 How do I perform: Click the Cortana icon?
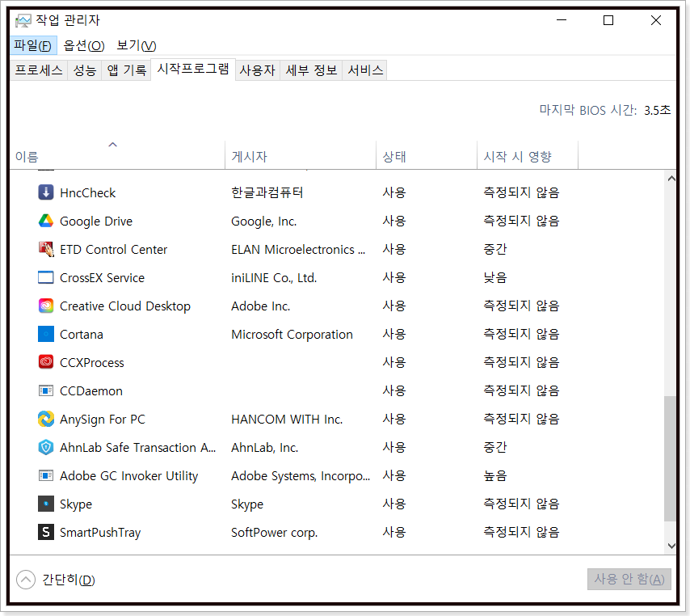coord(46,334)
